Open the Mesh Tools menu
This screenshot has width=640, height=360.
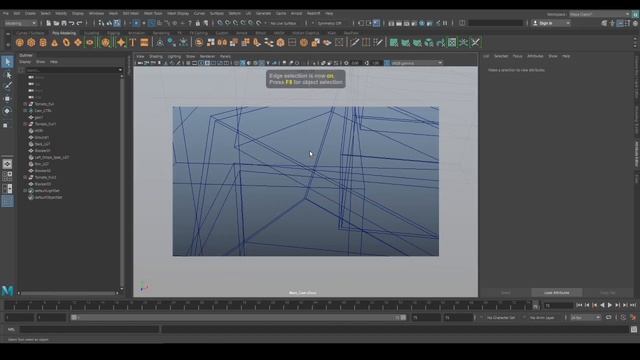point(153,13)
